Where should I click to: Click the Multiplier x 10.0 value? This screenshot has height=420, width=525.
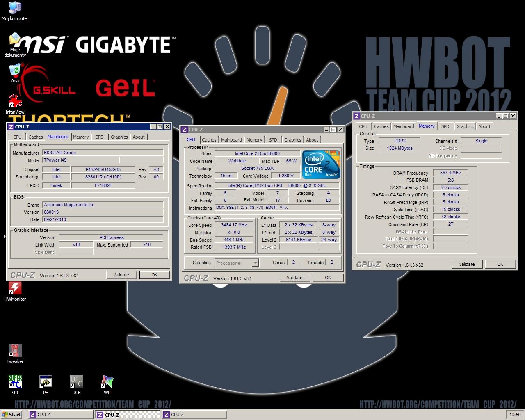point(234,233)
